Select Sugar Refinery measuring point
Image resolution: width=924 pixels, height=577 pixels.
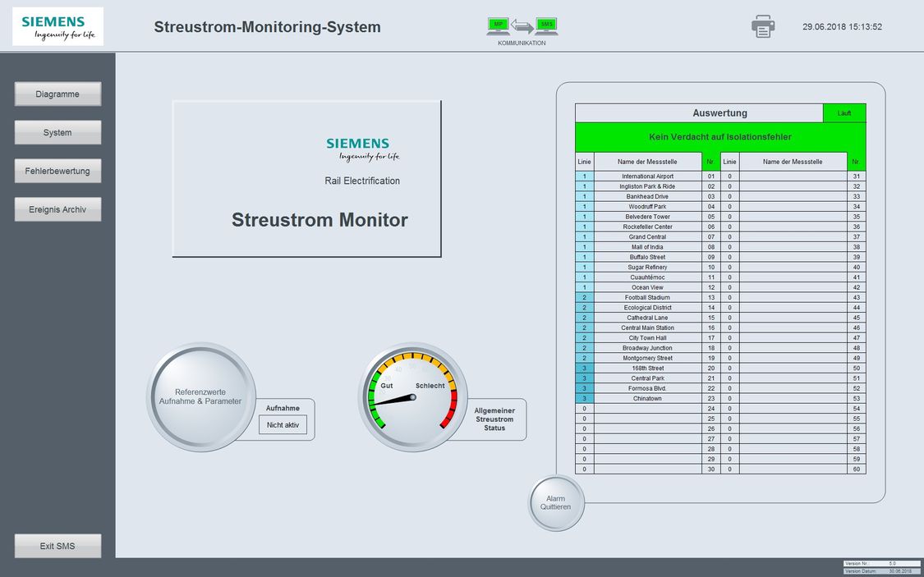(648, 267)
